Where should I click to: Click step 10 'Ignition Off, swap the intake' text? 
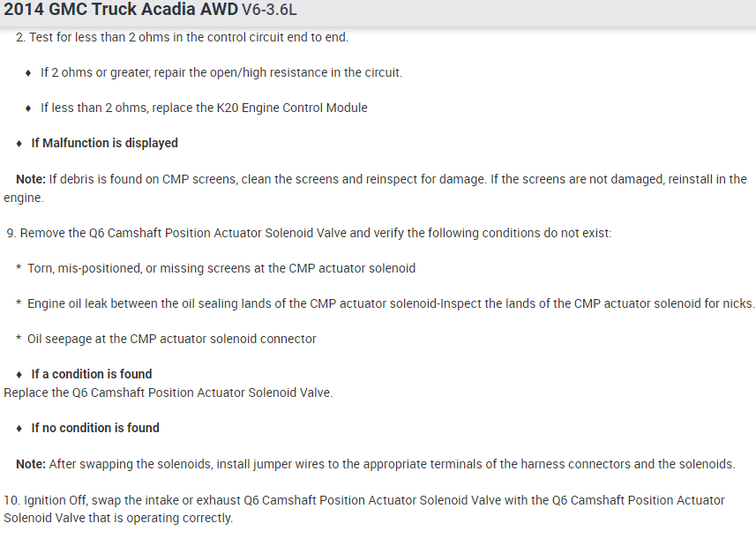pos(365,500)
